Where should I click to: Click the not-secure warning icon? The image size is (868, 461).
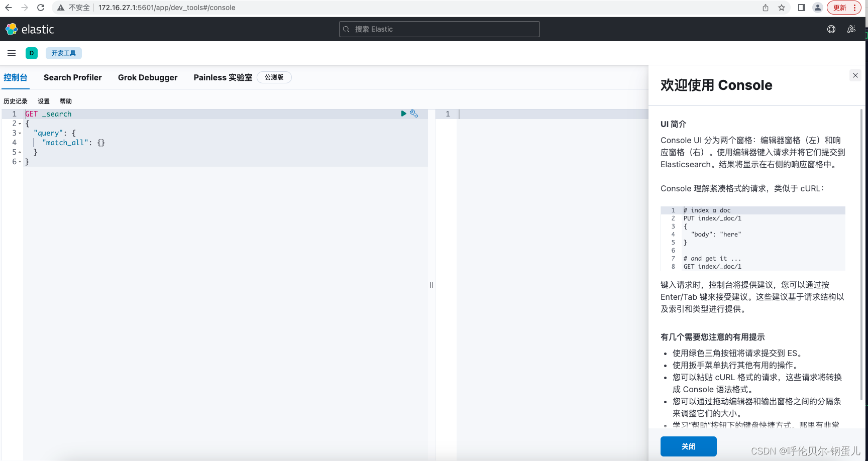coord(61,8)
